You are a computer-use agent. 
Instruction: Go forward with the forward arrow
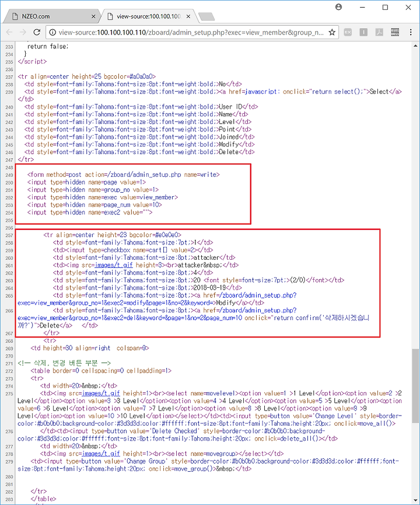pyautogui.click(x=23, y=32)
